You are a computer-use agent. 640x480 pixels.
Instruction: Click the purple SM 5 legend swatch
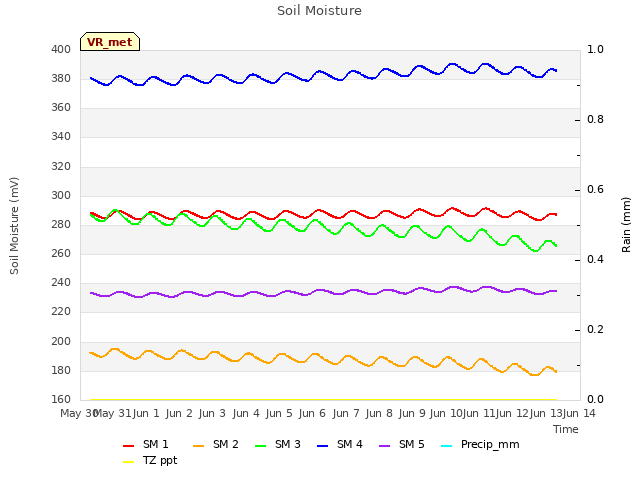[x=384, y=445]
